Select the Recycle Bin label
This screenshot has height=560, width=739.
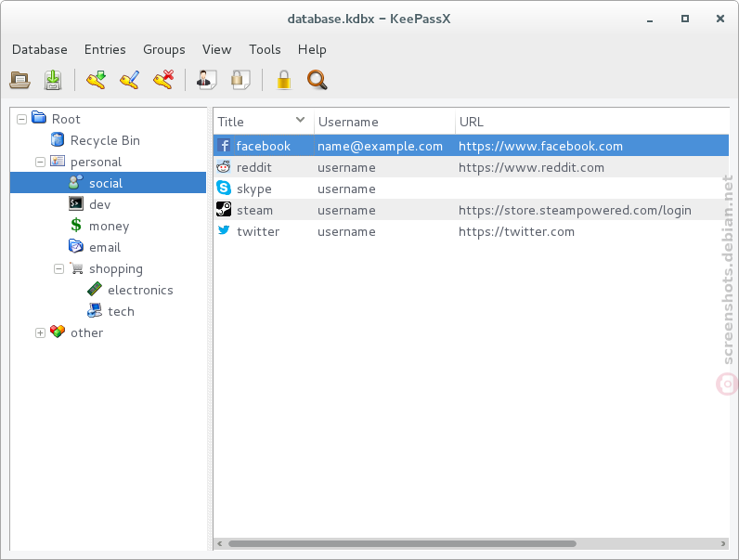click(x=105, y=140)
